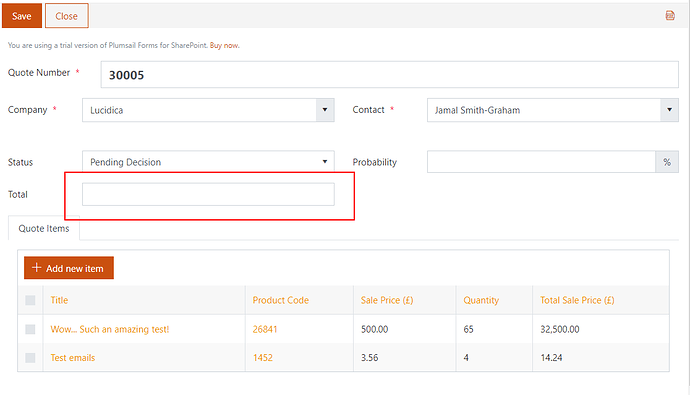Image resolution: width=690 pixels, height=395 pixels.
Task: Follow the Buy now link
Action: (x=224, y=45)
